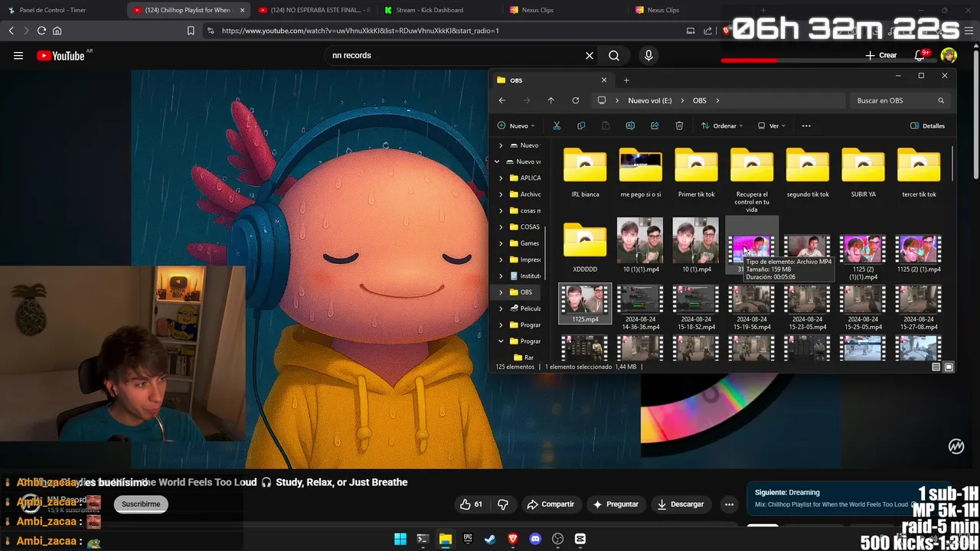
Task: Click the Cut icon in Explorer toolbar
Action: click(x=557, y=126)
